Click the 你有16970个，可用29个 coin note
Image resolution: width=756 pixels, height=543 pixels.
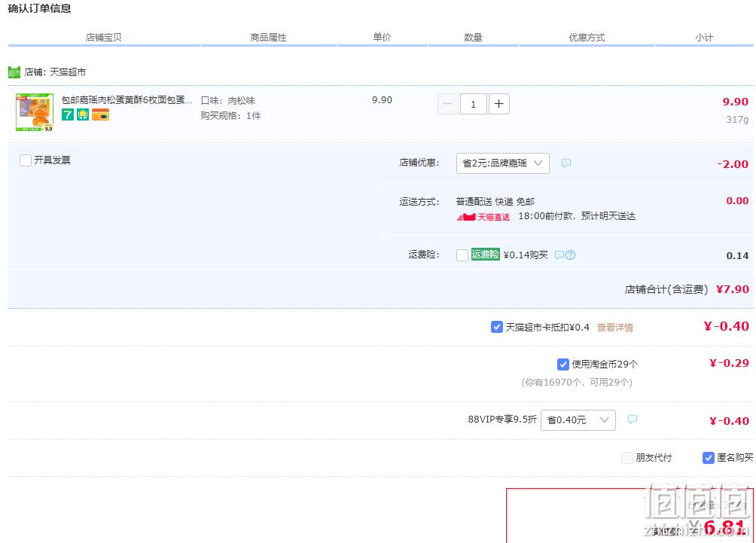(x=577, y=383)
